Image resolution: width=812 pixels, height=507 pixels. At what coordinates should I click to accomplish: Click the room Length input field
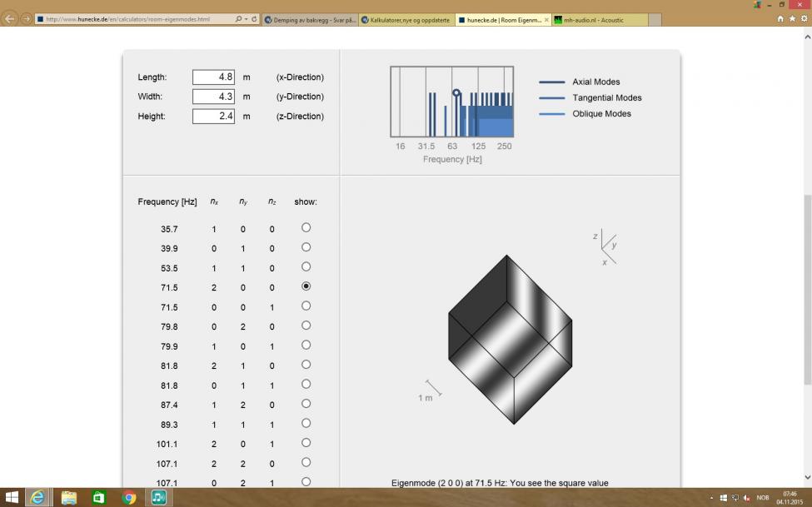pyautogui.click(x=214, y=77)
